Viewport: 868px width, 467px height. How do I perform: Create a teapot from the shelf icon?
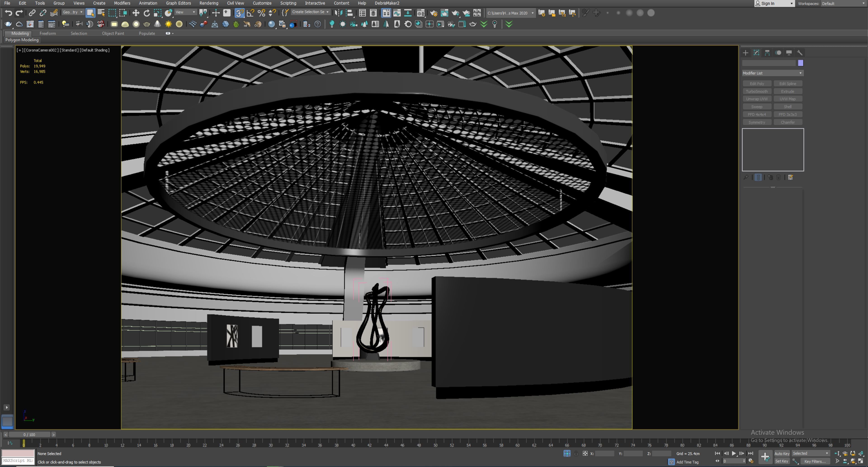[8, 24]
